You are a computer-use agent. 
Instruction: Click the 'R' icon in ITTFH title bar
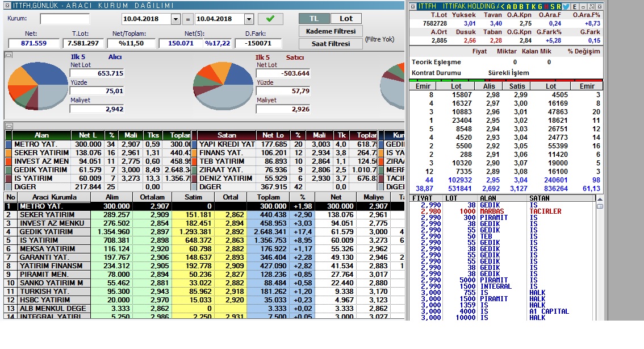click(x=559, y=7)
